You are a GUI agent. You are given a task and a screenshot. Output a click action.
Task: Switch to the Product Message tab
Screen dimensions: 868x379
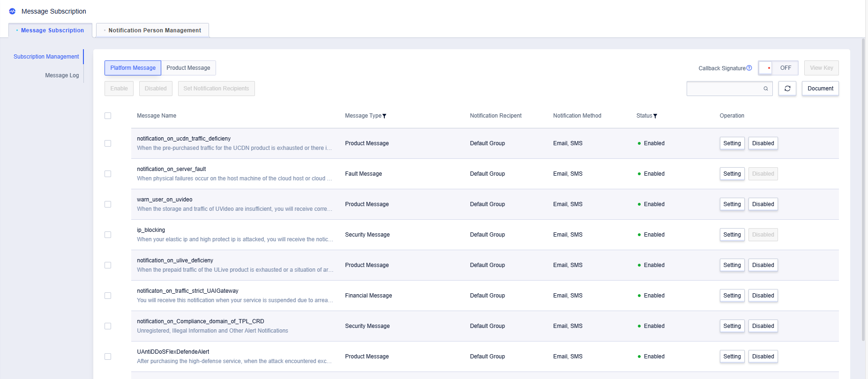pyautogui.click(x=188, y=68)
